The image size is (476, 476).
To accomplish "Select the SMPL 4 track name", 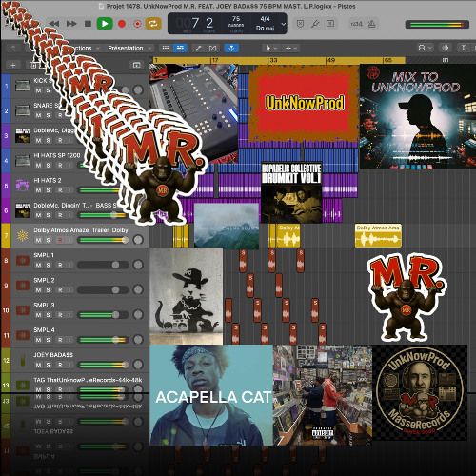I will pyautogui.click(x=44, y=330).
